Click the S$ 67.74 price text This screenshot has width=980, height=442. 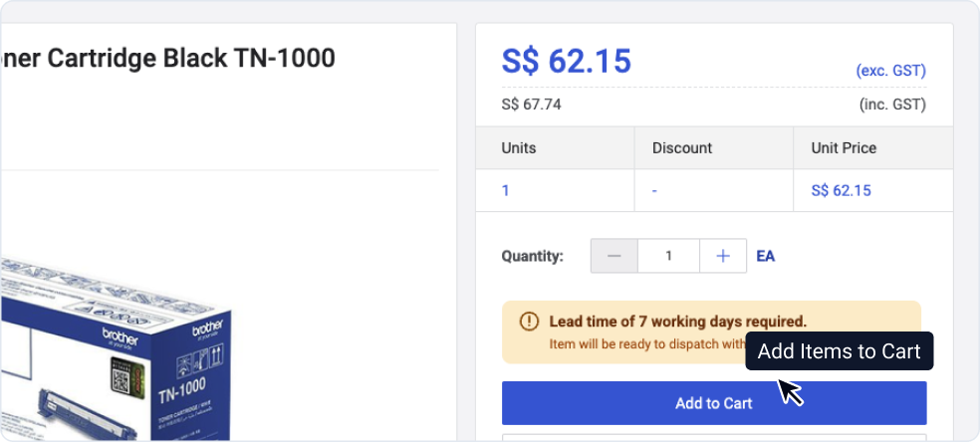[x=531, y=105]
